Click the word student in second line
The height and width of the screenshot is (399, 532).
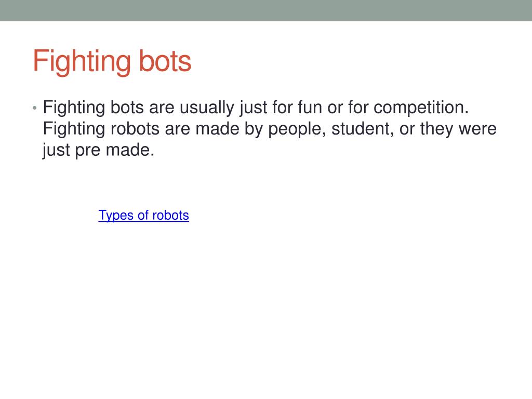[363, 129]
